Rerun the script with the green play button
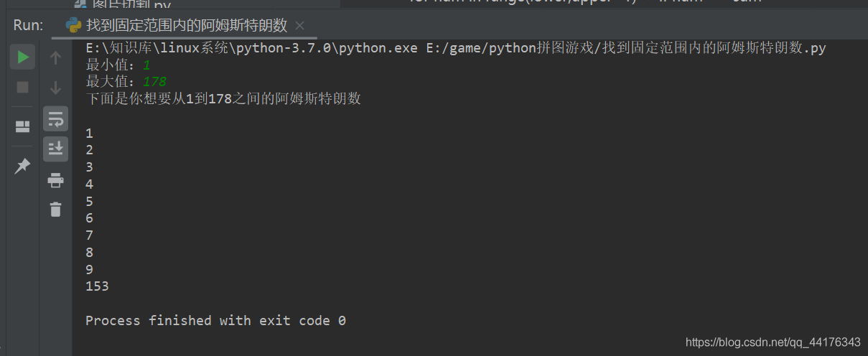The width and height of the screenshot is (868, 356). 22,57
